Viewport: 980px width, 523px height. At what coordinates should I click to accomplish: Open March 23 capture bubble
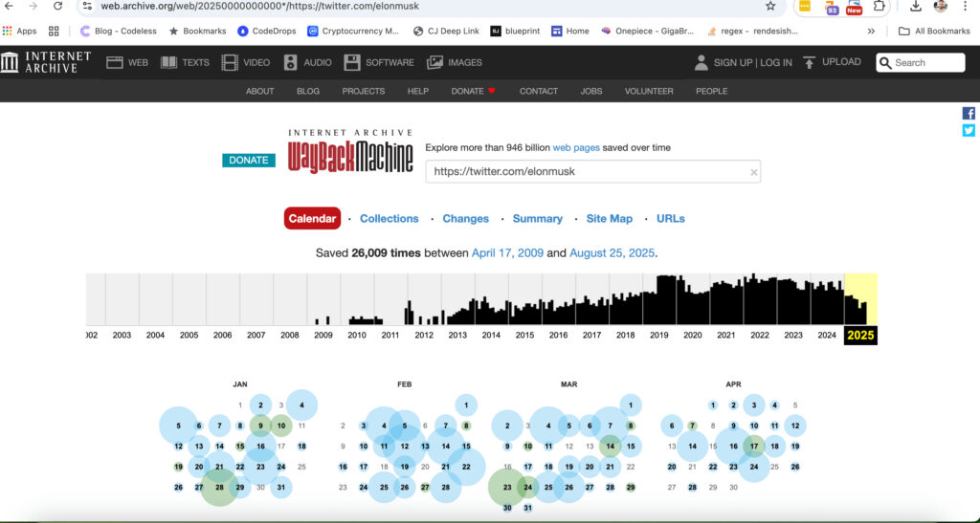coord(507,488)
